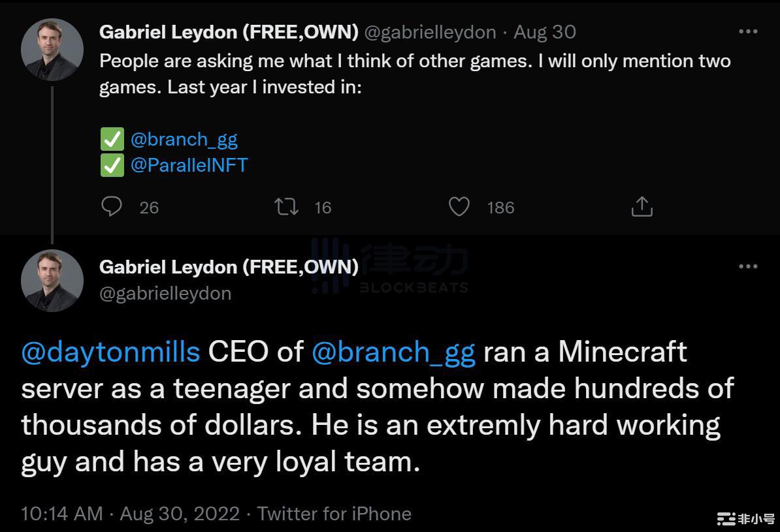
Task: Click the green checkmark emoji beside @ParallelNFT
Action: [x=112, y=165]
